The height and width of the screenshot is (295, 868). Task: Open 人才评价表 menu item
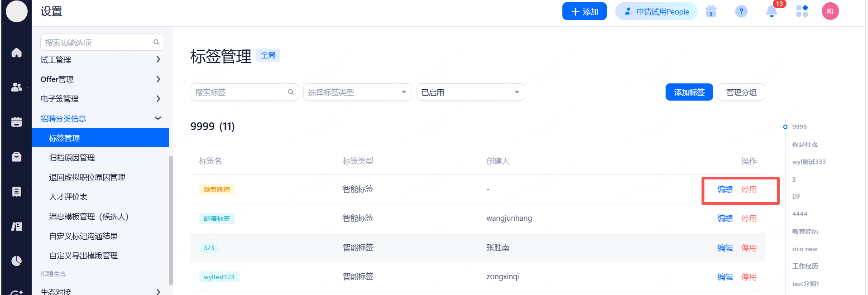click(x=68, y=197)
